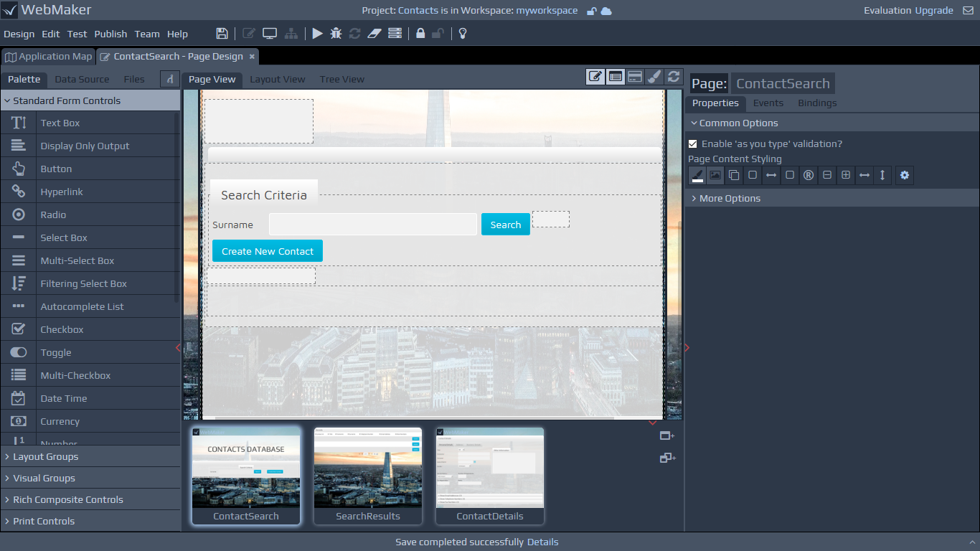Click the registered R symbol styling icon
Viewport: 980px width, 551px height.
pyautogui.click(x=809, y=175)
